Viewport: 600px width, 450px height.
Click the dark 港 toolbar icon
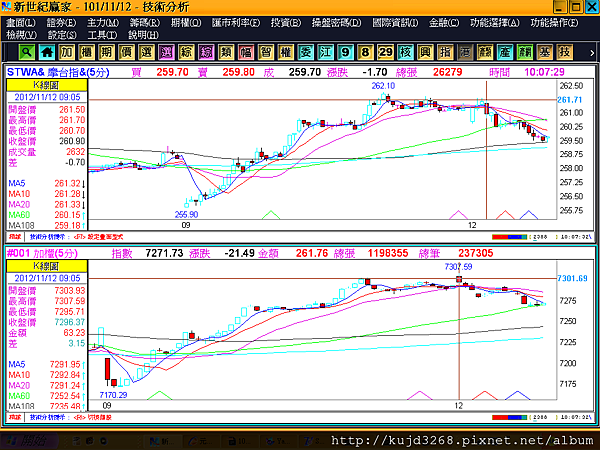click(465, 52)
